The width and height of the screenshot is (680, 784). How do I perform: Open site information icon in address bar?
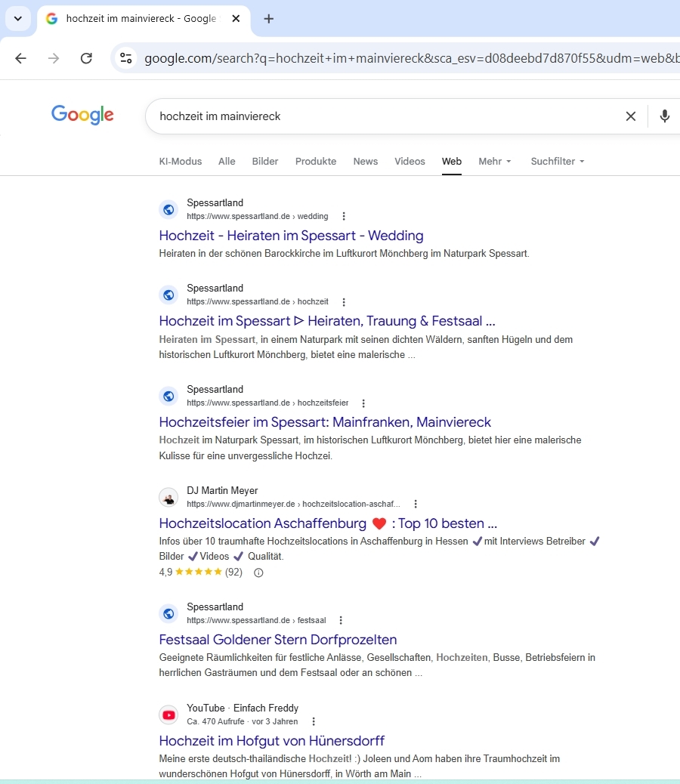[x=126, y=58]
